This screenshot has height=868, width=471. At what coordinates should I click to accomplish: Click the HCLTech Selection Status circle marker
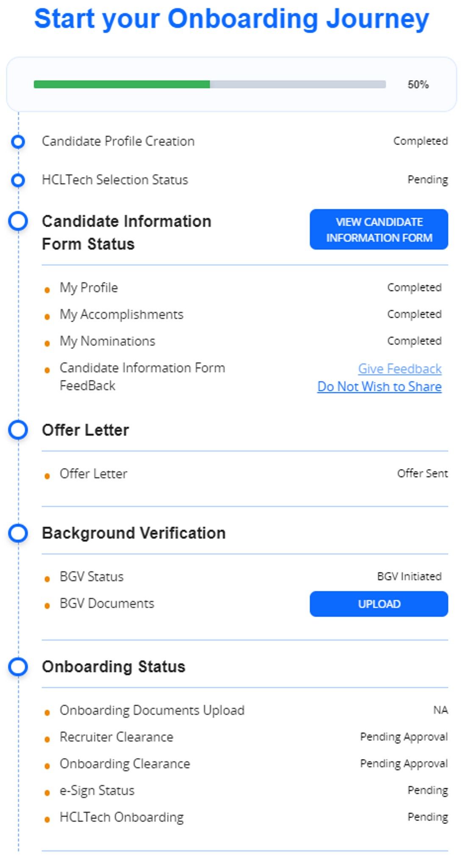pos(18,180)
